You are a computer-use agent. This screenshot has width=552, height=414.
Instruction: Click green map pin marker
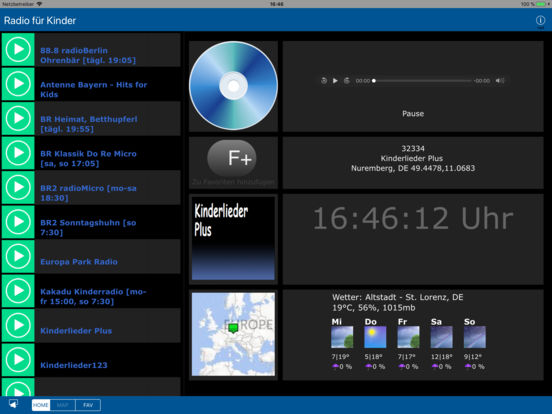[233, 328]
